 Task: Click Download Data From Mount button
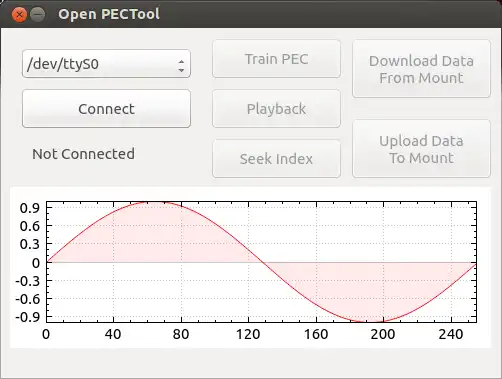click(x=421, y=69)
